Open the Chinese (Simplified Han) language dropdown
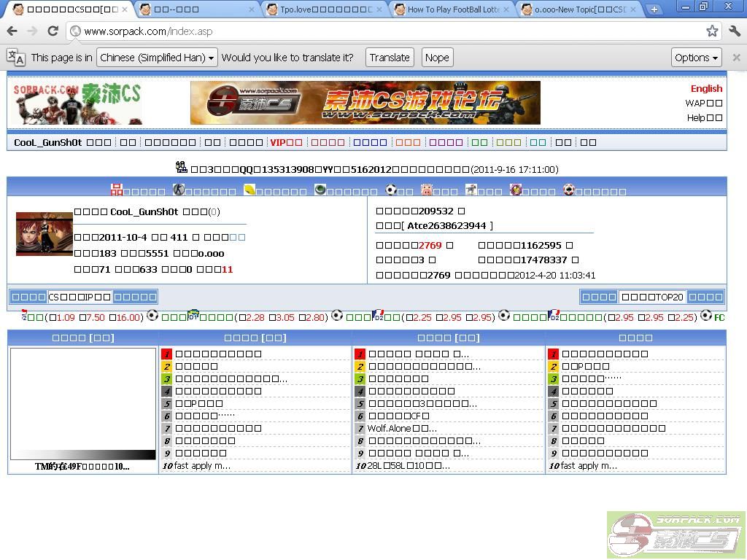 pos(157,58)
